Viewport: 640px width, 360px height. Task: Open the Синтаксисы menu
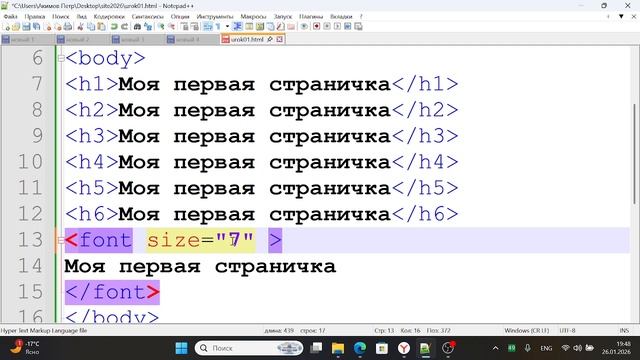[x=147, y=17]
